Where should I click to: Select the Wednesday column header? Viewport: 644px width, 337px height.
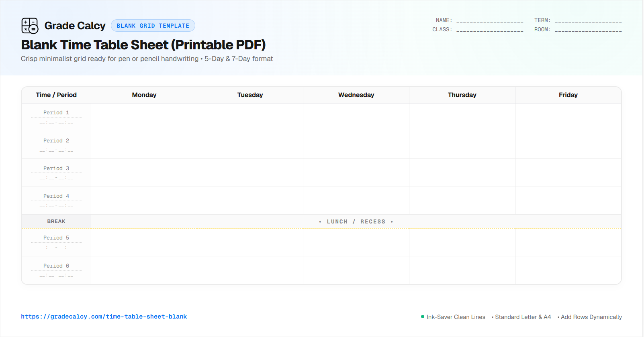click(356, 95)
